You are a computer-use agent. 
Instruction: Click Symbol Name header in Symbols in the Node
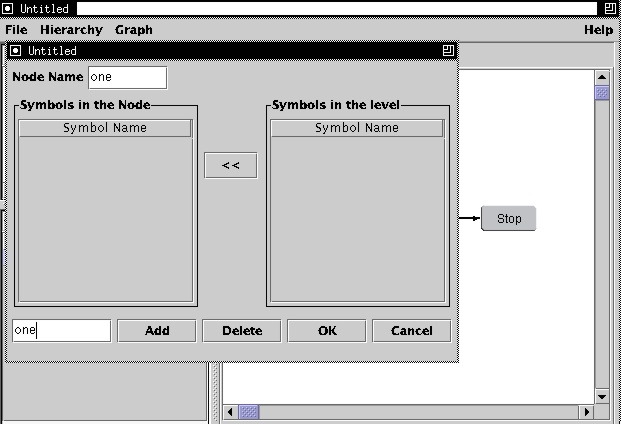point(105,128)
